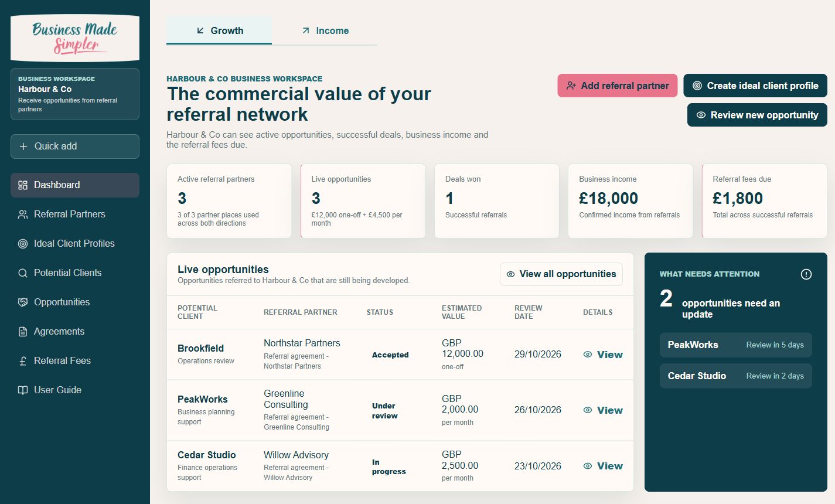Click the eye icon in PeakWorks row
This screenshot has width=835, height=504.
[588, 410]
